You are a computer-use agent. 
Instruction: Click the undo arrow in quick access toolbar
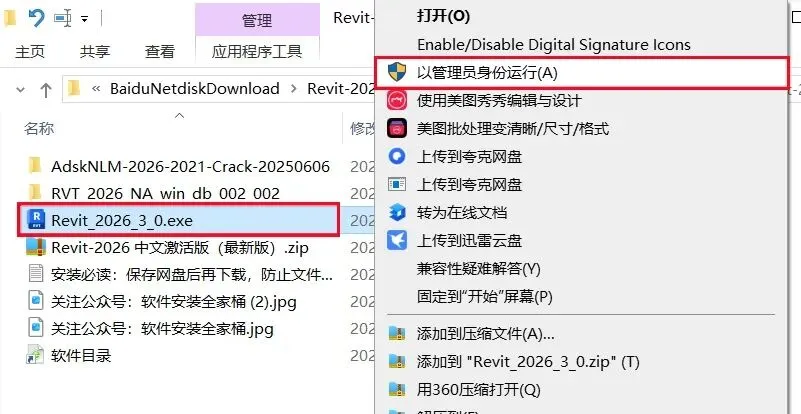(x=37, y=18)
